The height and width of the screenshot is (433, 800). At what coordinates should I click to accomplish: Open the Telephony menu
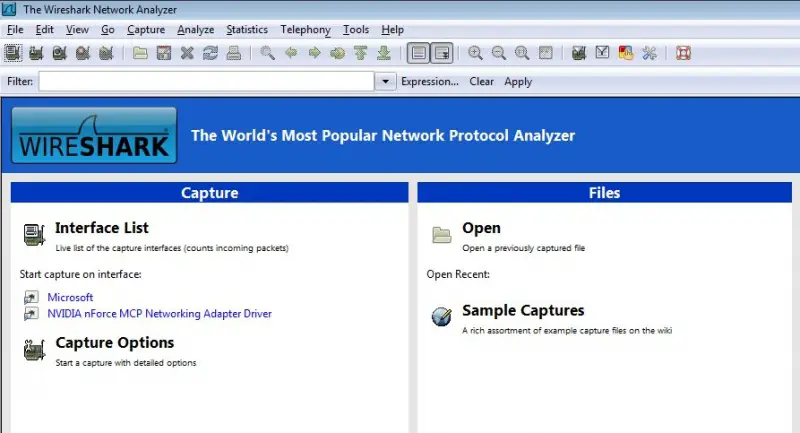305,30
